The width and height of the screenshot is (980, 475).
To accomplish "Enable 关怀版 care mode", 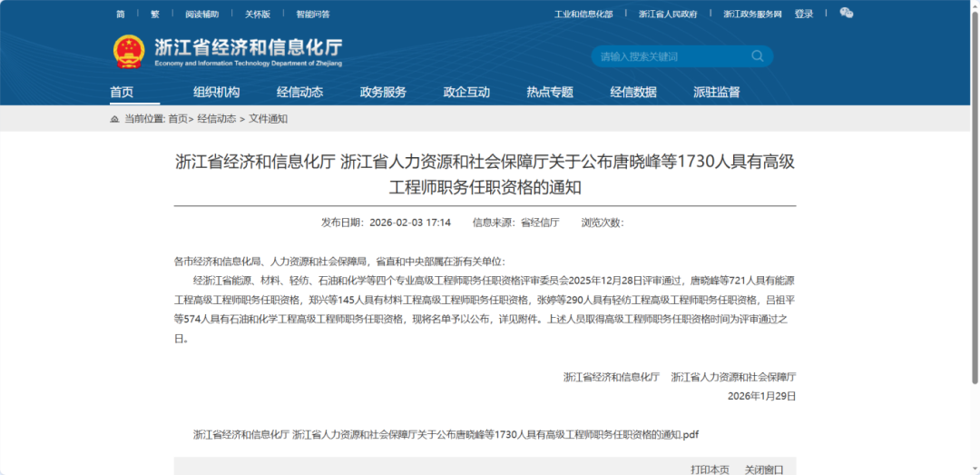I will 258,15.
